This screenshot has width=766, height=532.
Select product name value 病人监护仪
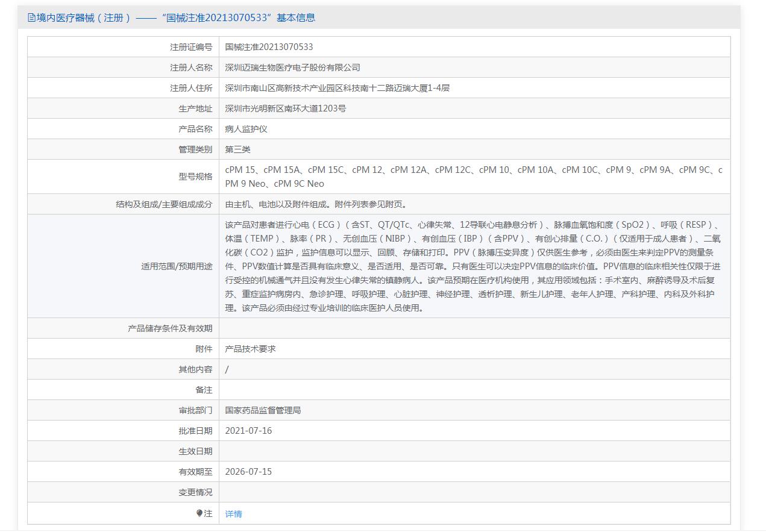[x=246, y=129]
